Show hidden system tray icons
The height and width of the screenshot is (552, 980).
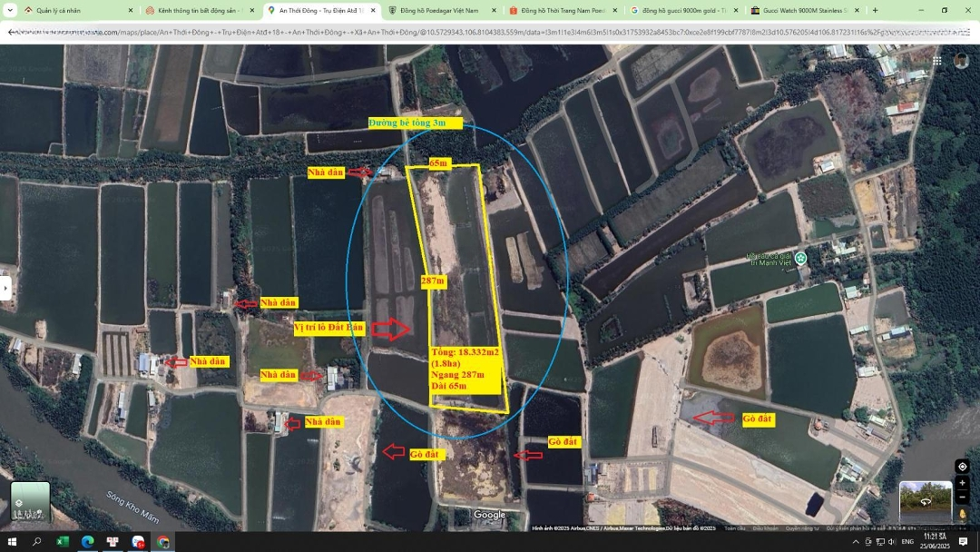click(x=854, y=542)
